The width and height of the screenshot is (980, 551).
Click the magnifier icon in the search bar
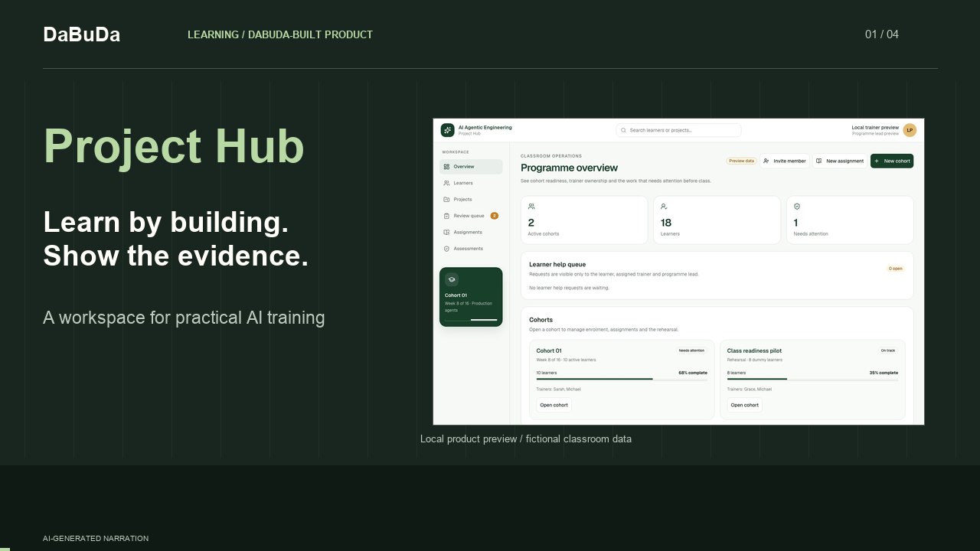[x=623, y=130]
